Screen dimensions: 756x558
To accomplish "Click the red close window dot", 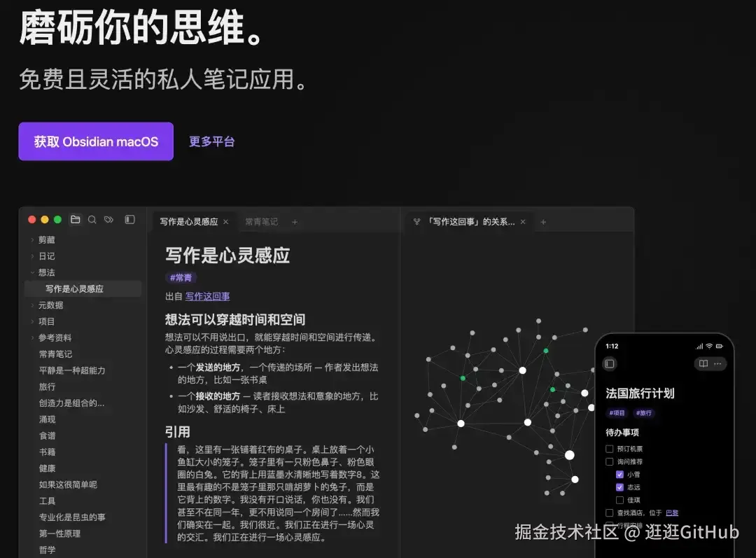I will [x=31, y=219].
